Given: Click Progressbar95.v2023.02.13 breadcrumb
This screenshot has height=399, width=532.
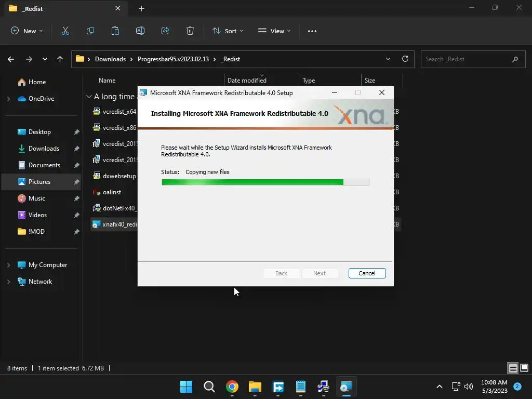Looking at the screenshot, I should [x=173, y=59].
